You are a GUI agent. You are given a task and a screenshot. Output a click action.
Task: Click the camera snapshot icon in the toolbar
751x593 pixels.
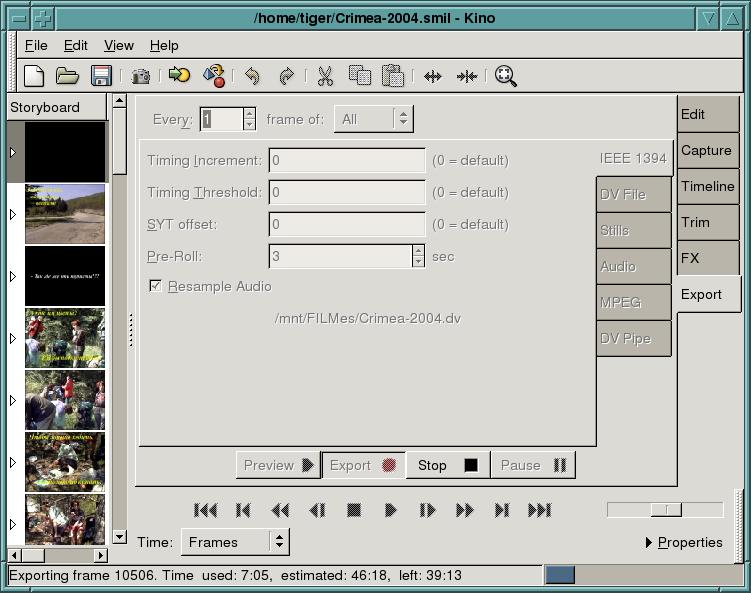[x=141, y=76]
